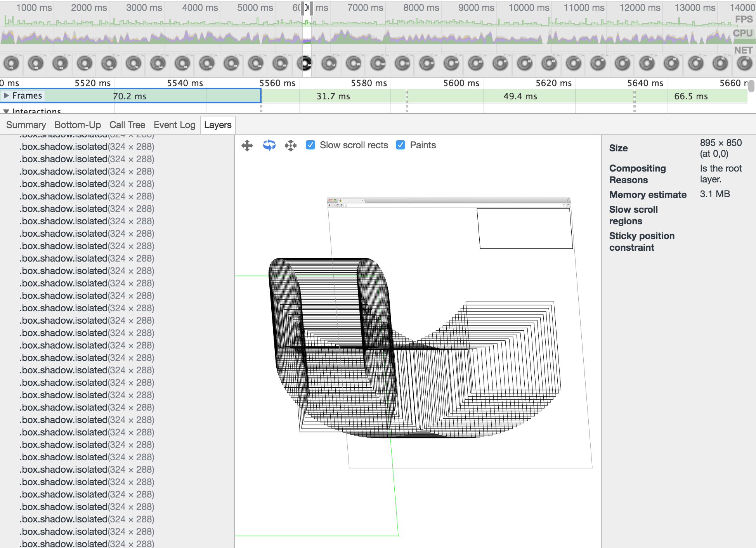Select the pan mode icon
This screenshot has width=756, height=548.
click(x=247, y=146)
